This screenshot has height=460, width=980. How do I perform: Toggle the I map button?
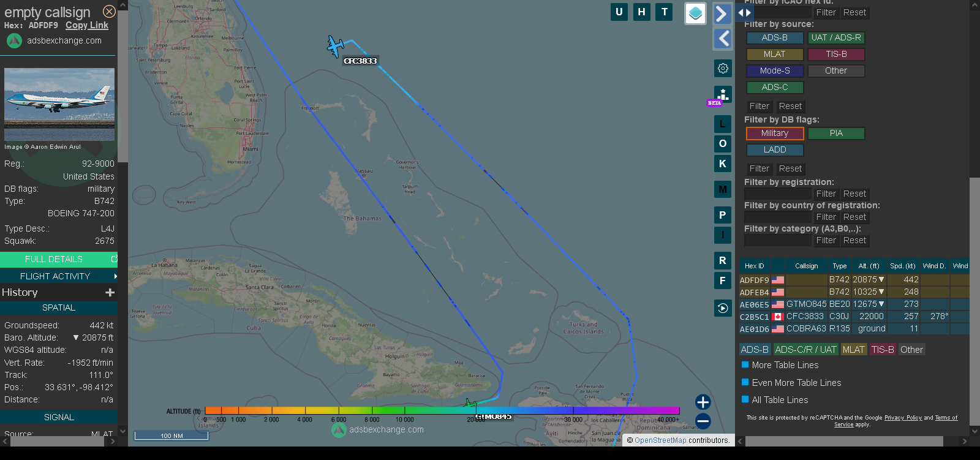(723, 235)
